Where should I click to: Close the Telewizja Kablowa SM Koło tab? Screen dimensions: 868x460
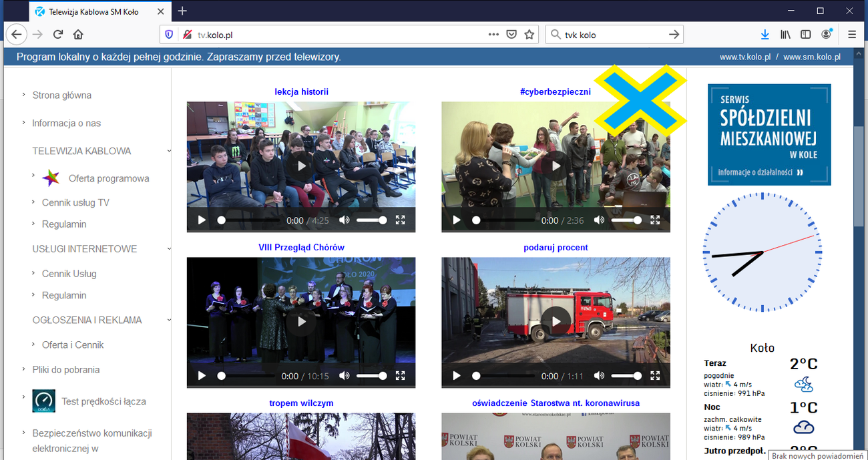[161, 11]
